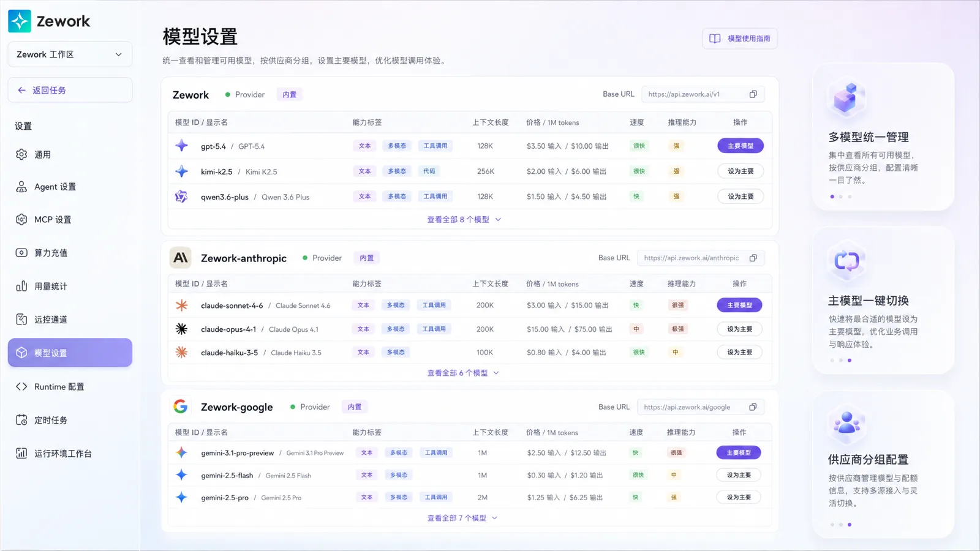The height and width of the screenshot is (551, 980).
Task: Click the 代码 tag on kimi-k2.5 row
Action: [x=429, y=171]
